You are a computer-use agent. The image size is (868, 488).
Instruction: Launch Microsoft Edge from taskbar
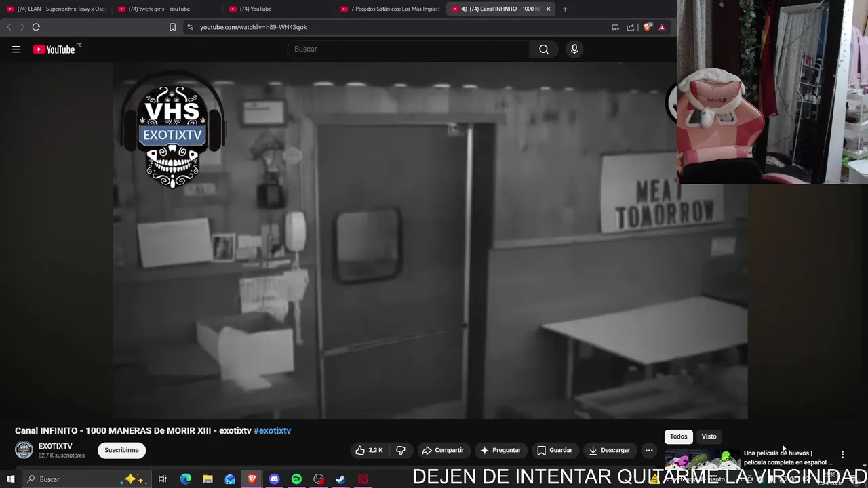[185, 479]
